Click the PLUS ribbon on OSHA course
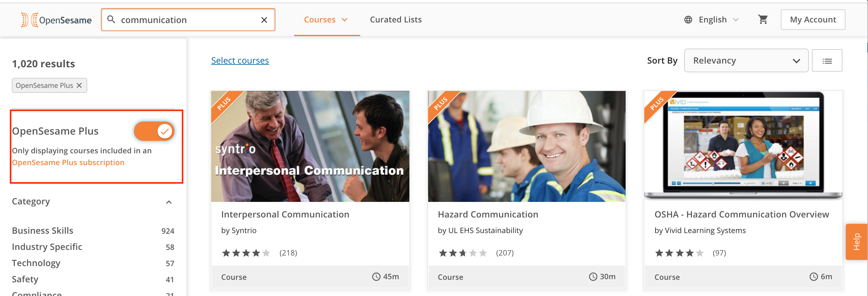Image resolution: width=868 pixels, height=296 pixels. (x=657, y=103)
